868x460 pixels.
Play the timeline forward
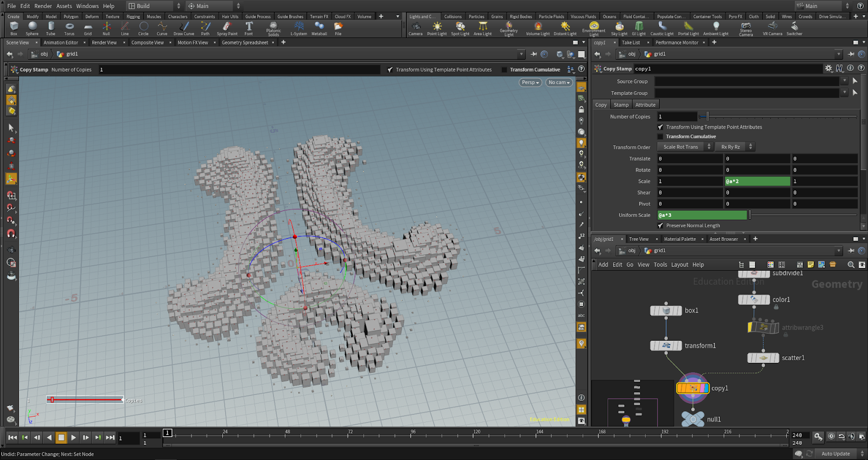(x=73, y=437)
